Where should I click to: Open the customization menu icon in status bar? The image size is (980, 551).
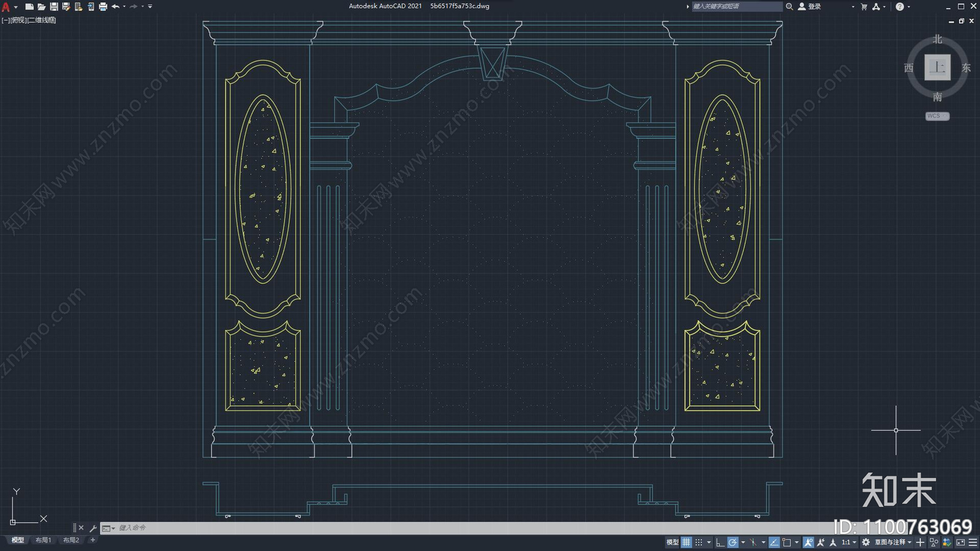coord(973,542)
